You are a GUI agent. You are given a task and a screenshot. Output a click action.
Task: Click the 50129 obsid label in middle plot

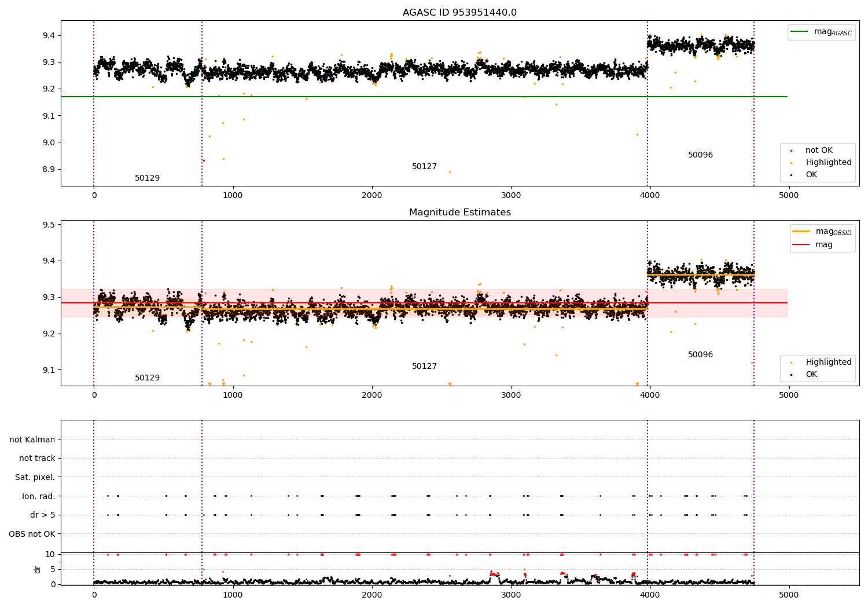pyautogui.click(x=147, y=378)
